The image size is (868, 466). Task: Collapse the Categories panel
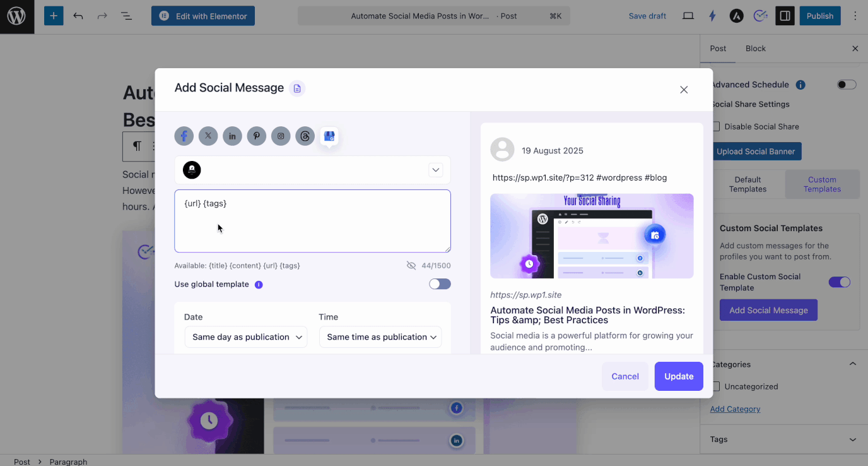[x=853, y=364]
